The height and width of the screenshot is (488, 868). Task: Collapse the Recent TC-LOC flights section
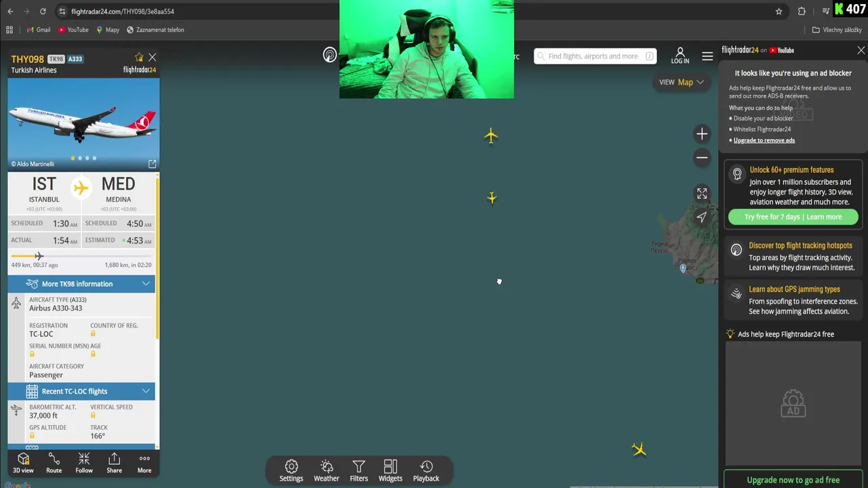tap(81, 391)
